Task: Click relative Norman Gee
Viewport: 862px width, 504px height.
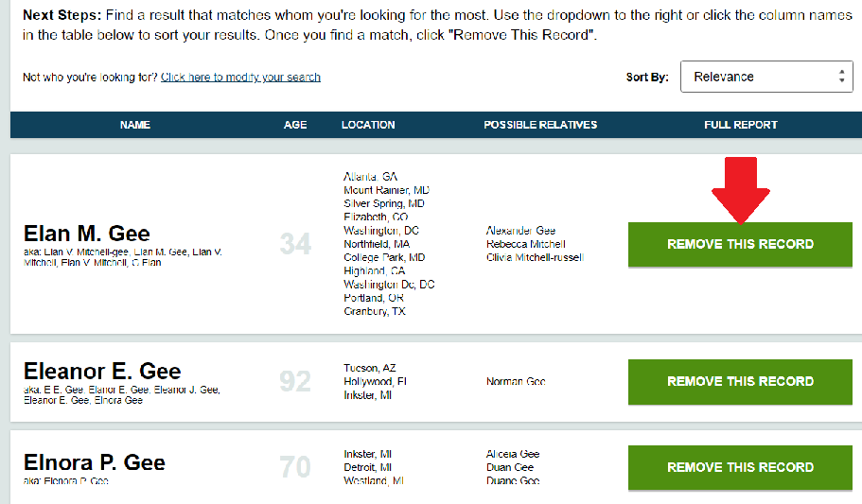Action: (x=516, y=381)
